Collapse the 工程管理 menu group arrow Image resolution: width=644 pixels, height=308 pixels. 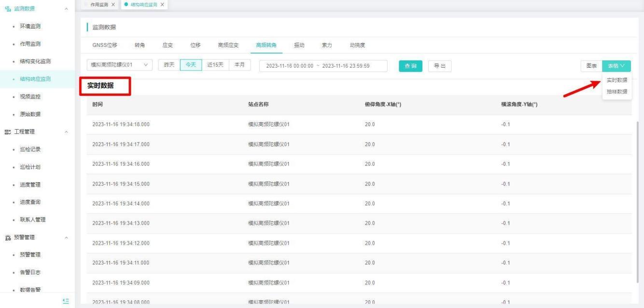(x=66, y=132)
